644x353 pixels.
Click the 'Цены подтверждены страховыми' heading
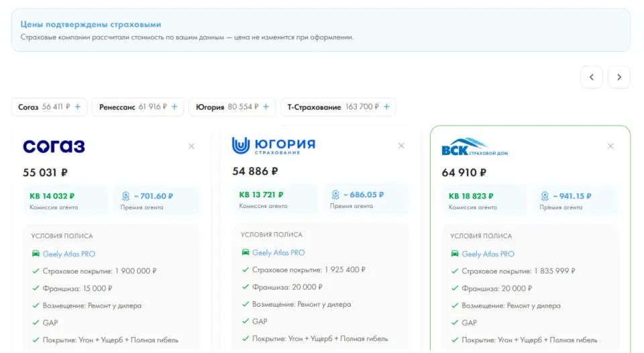click(x=91, y=24)
